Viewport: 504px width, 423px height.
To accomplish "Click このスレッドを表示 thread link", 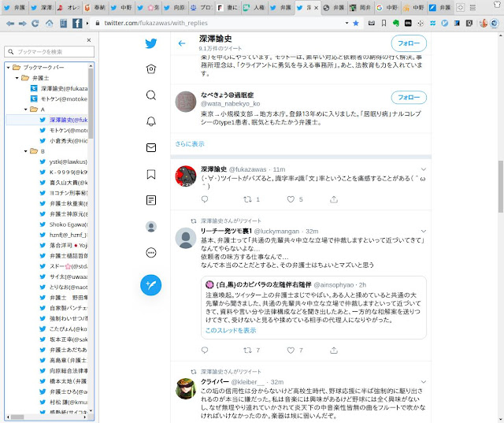I will 231,330.
